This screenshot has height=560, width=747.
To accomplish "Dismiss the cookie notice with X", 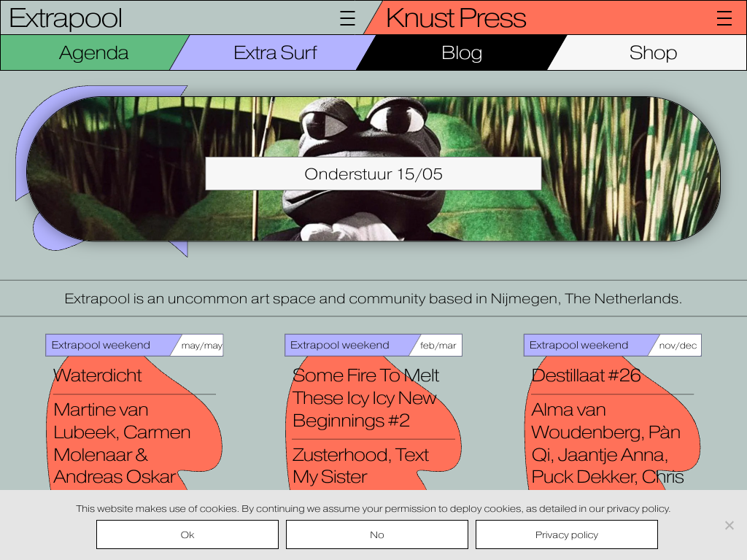I will 729,525.
